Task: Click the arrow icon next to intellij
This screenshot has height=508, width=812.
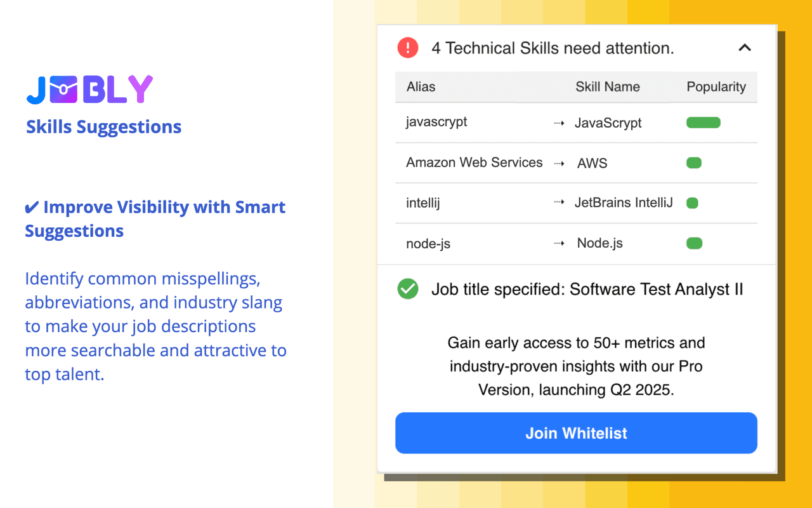Action: (x=559, y=203)
